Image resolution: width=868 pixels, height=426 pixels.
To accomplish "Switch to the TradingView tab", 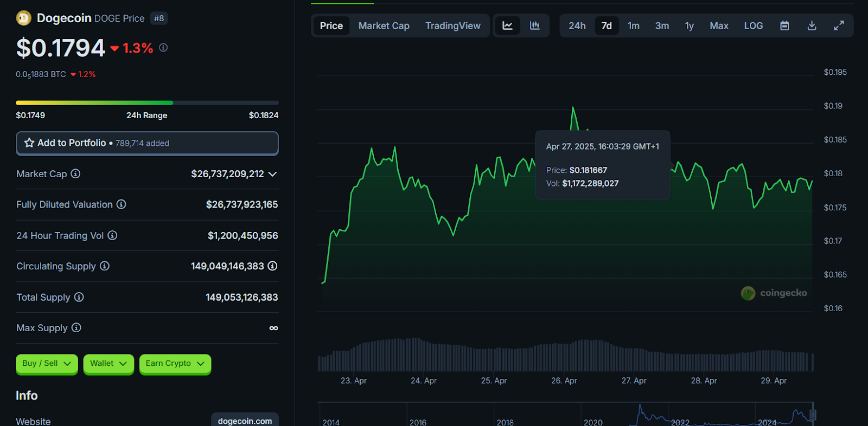I will pyautogui.click(x=452, y=25).
